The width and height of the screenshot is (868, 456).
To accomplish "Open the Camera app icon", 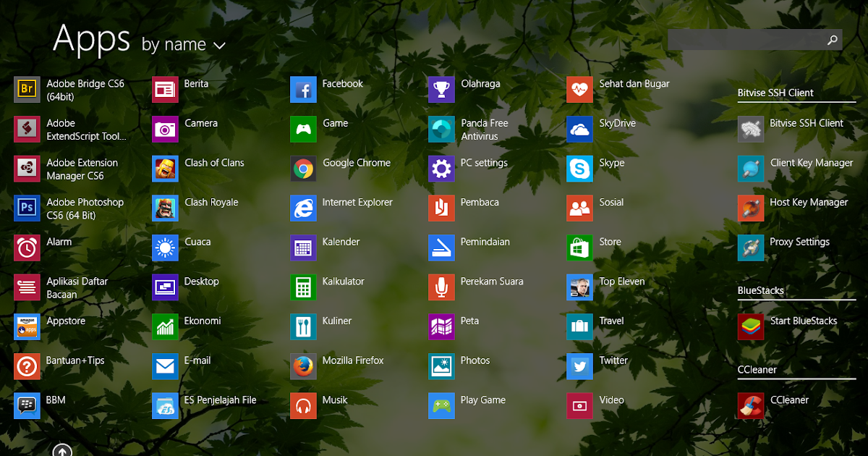I will coord(165,130).
